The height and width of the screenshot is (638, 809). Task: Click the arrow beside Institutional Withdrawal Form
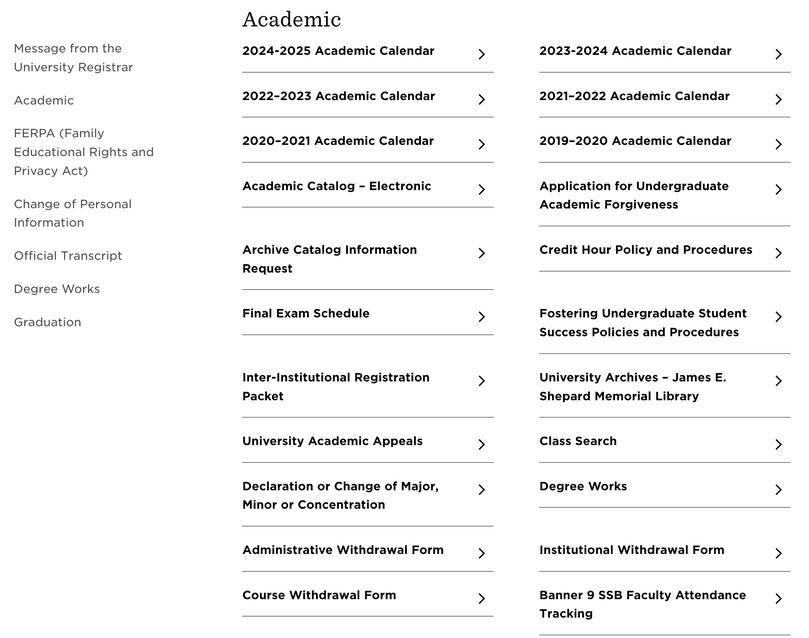point(778,554)
